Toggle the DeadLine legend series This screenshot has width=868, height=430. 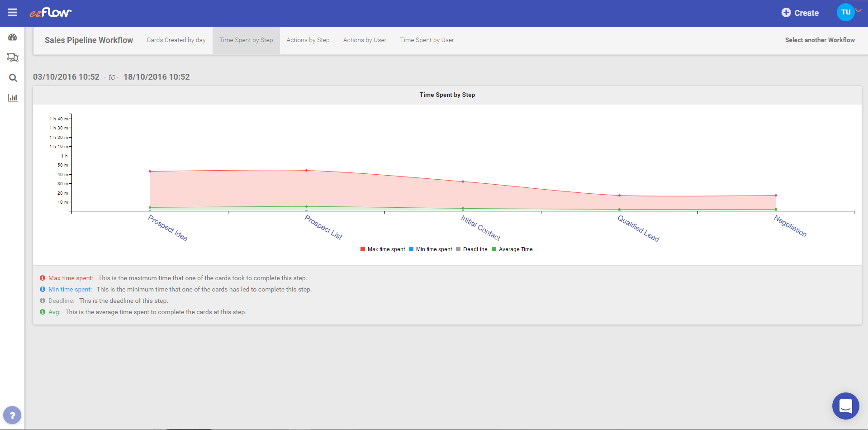pyautogui.click(x=472, y=249)
